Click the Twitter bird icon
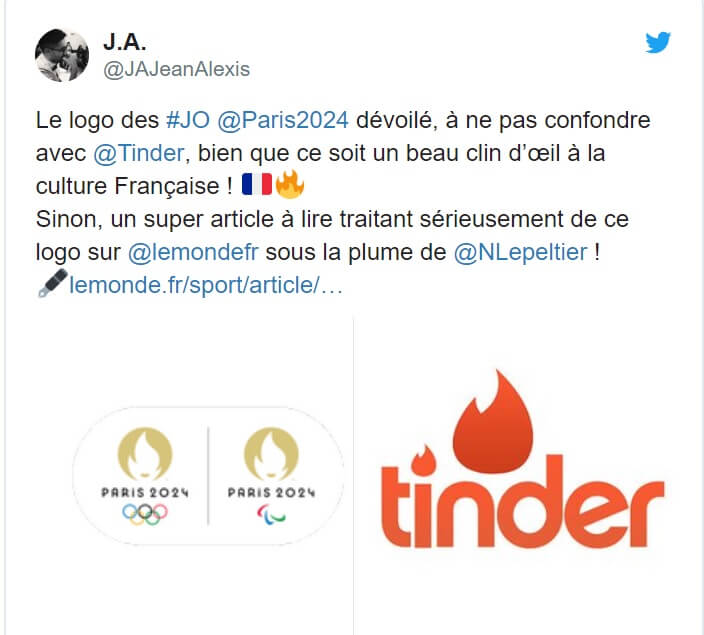 coord(658,42)
